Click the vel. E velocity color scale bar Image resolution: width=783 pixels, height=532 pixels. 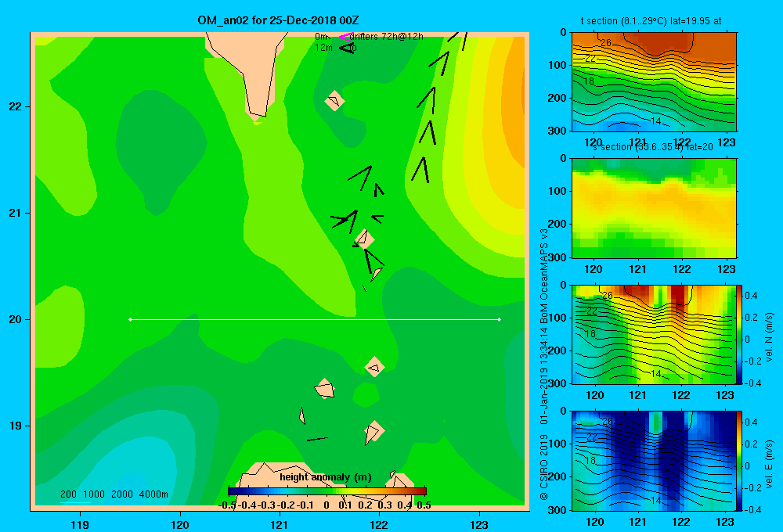pos(739,461)
